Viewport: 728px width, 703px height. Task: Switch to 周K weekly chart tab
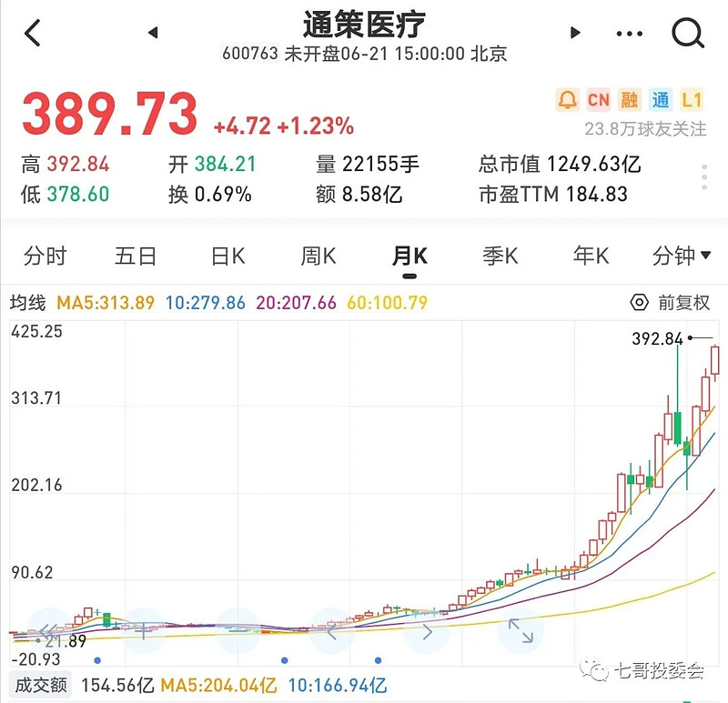pos(318,256)
